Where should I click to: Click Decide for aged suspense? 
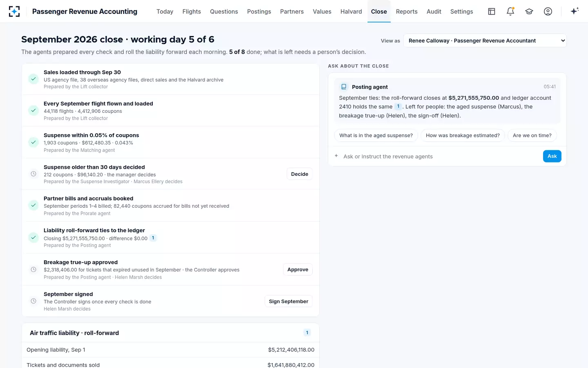click(x=300, y=174)
